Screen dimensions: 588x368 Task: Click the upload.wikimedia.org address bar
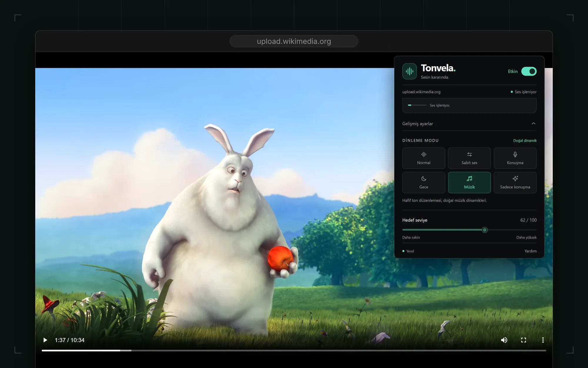(x=294, y=41)
